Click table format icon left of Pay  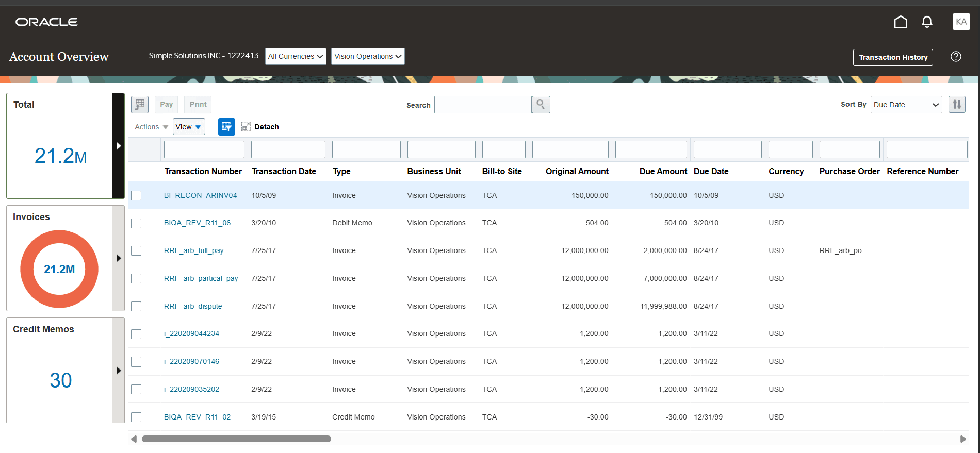coord(140,105)
